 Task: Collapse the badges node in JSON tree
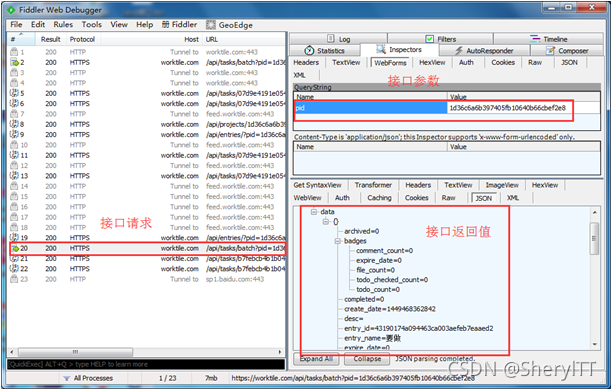coord(338,241)
